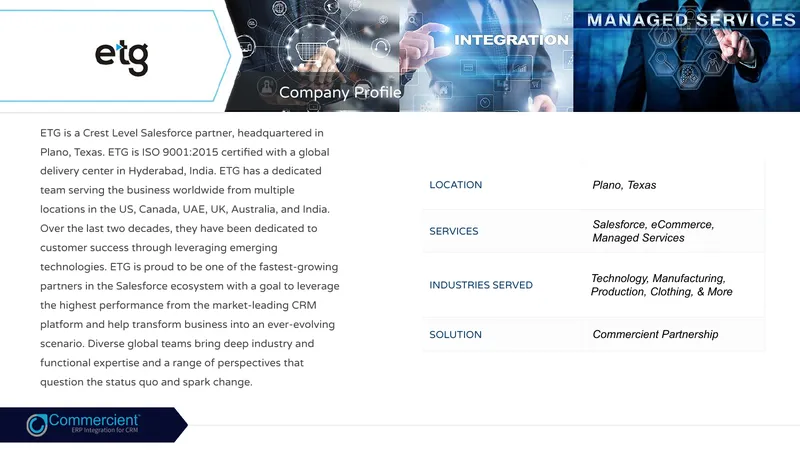Click the etg logo in the header
Viewport: 800px width, 450px height.
click(x=122, y=57)
